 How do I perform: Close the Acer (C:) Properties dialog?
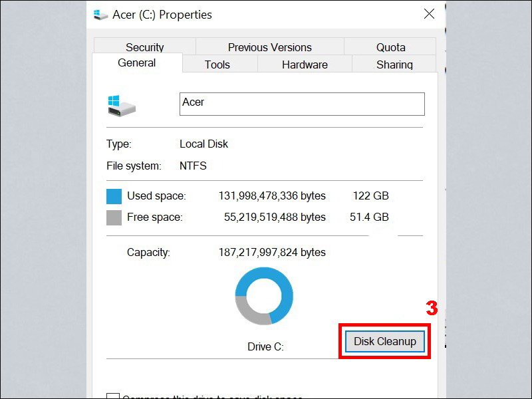click(x=429, y=14)
